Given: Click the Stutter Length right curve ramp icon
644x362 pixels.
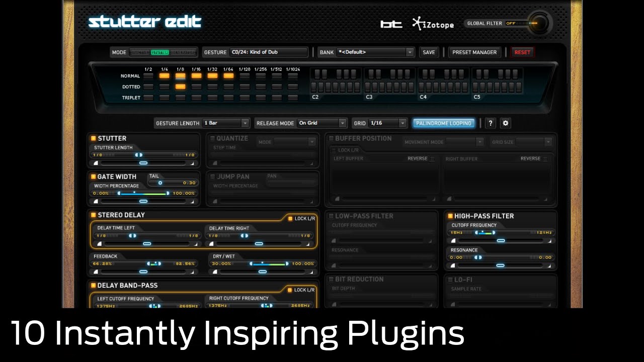Looking at the screenshot, I should tap(192, 163).
